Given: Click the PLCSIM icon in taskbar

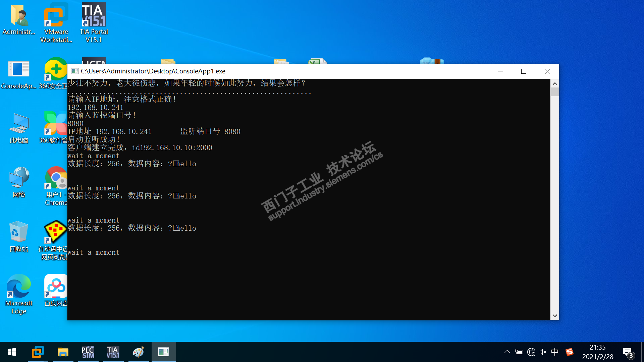Looking at the screenshot, I should [88, 352].
